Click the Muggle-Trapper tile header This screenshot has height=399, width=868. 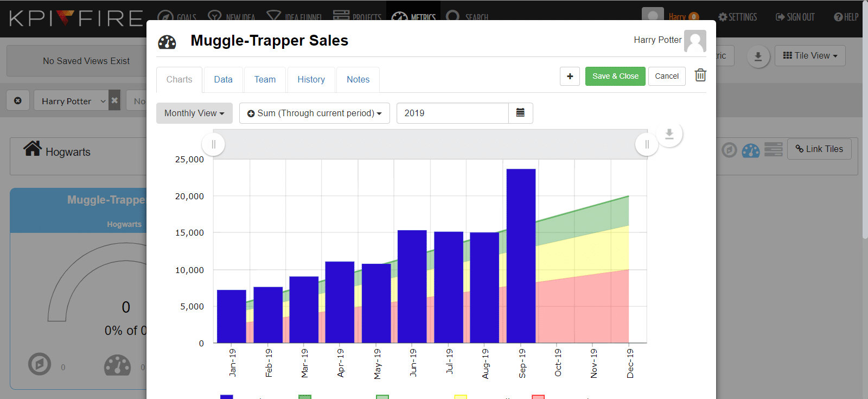click(x=79, y=211)
